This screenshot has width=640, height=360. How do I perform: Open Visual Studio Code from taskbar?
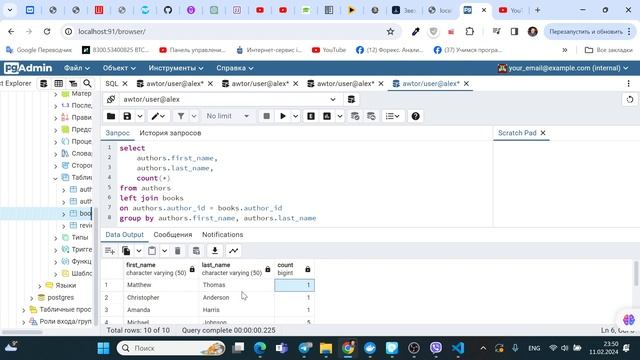point(458,348)
